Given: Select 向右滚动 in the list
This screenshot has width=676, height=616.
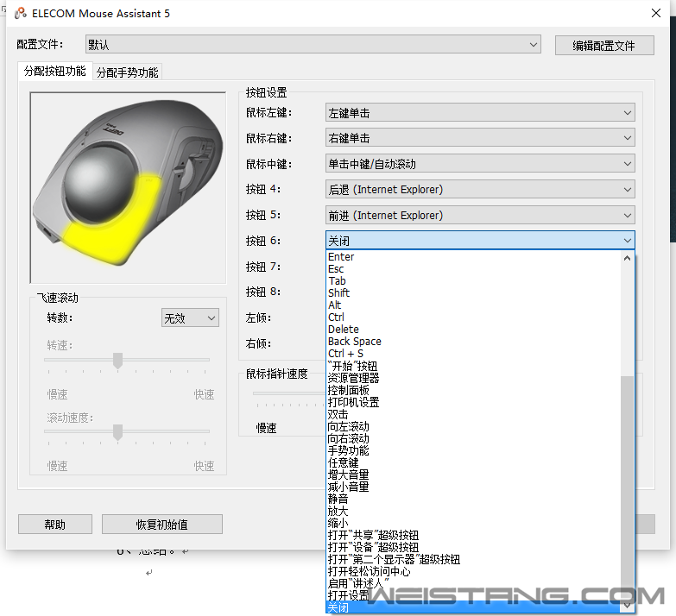Looking at the screenshot, I should (x=473, y=438).
